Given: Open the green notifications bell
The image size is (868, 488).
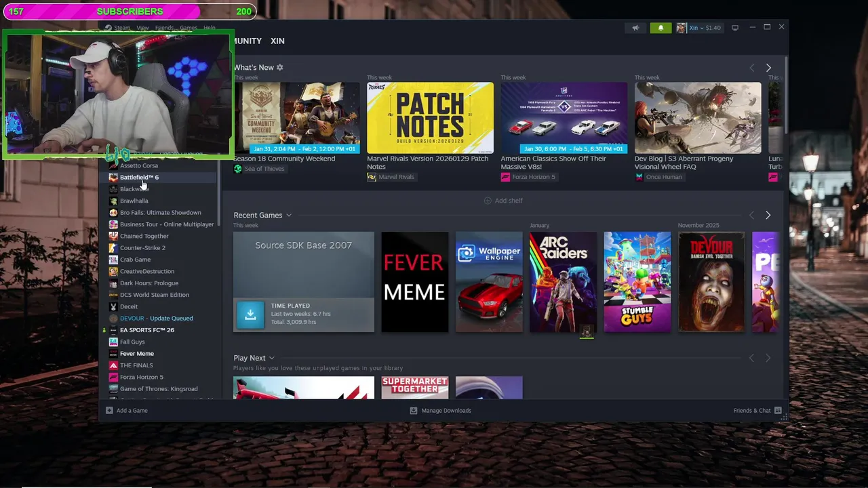Looking at the screenshot, I should [660, 28].
